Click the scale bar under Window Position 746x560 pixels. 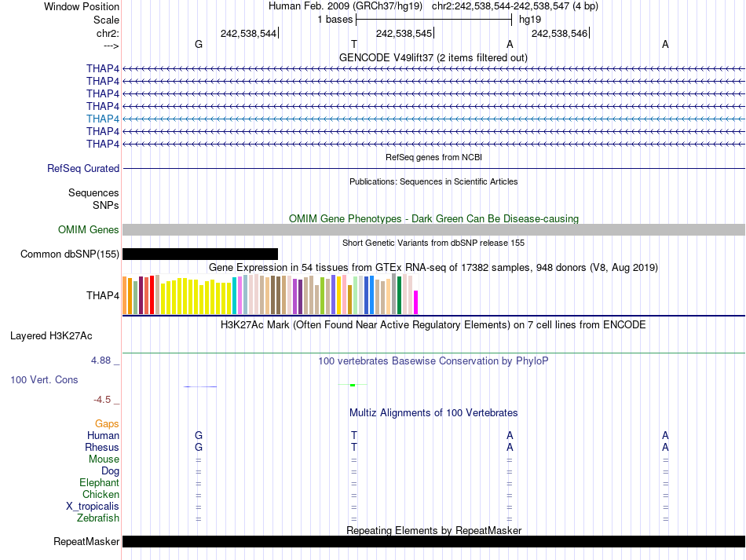click(433, 19)
